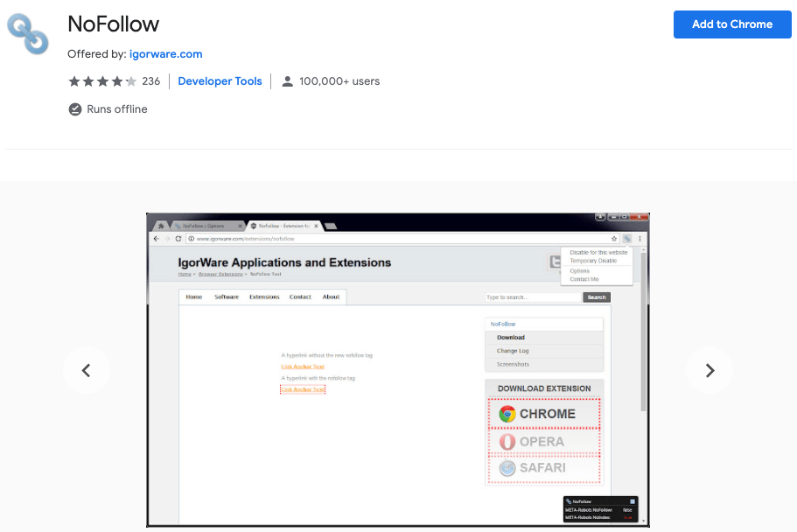Click the NoFollow chain-link extension icon
Screen dimensions: 797x532
coord(28,34)
